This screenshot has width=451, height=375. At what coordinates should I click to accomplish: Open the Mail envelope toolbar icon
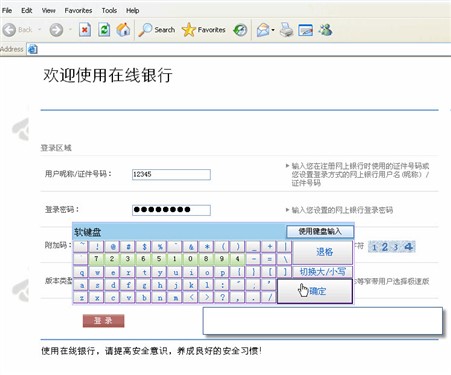pyautogui.click(x=263, y=30)
